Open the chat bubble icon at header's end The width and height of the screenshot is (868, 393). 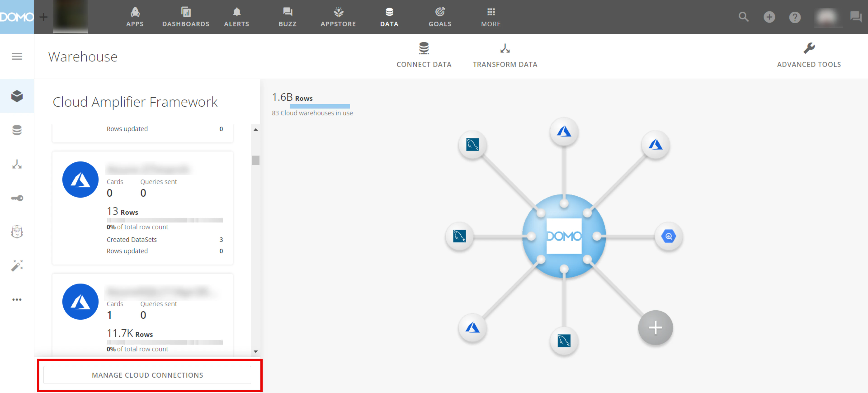(856, 17)
